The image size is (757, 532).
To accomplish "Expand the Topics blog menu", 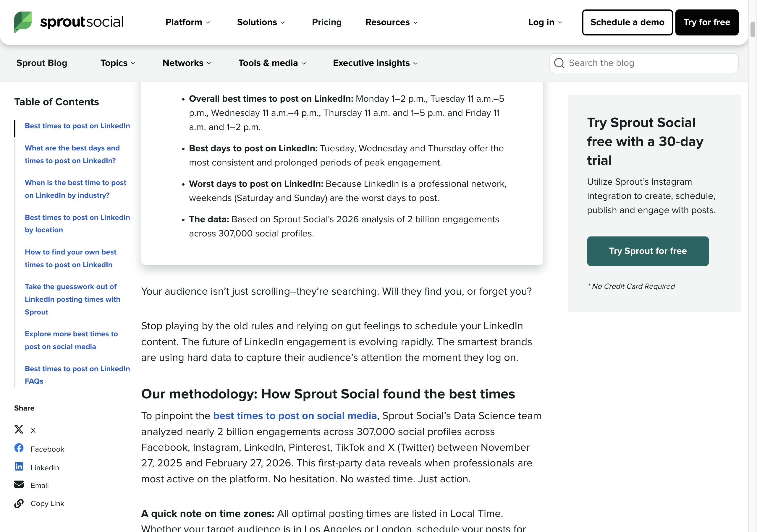I will tap(118, 63).
